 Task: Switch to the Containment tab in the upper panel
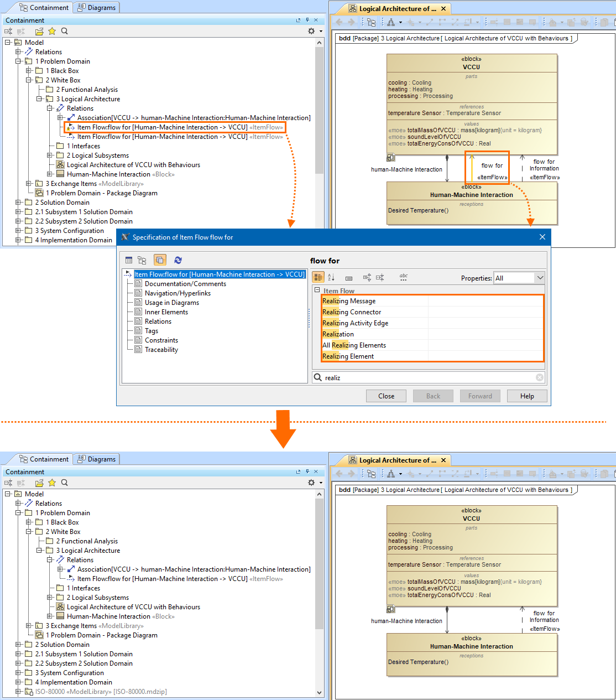pos(44,8)
